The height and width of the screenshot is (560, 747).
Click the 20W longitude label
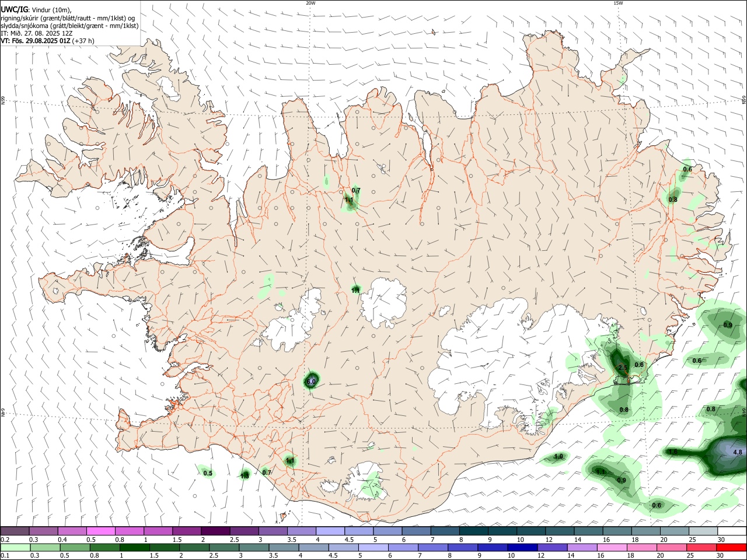click(310, 3)
